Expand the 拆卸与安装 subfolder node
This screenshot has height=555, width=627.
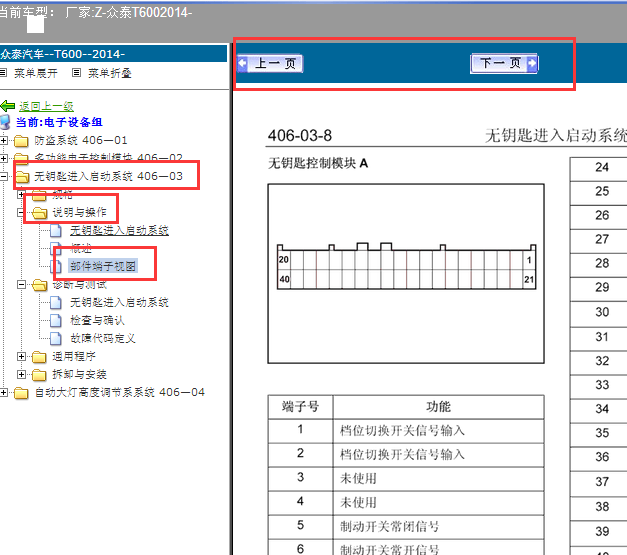[x=21, y=374]
